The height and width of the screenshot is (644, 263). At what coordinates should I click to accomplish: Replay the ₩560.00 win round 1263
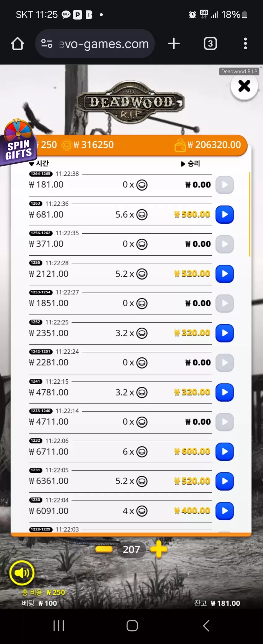(x=224, y=214)
